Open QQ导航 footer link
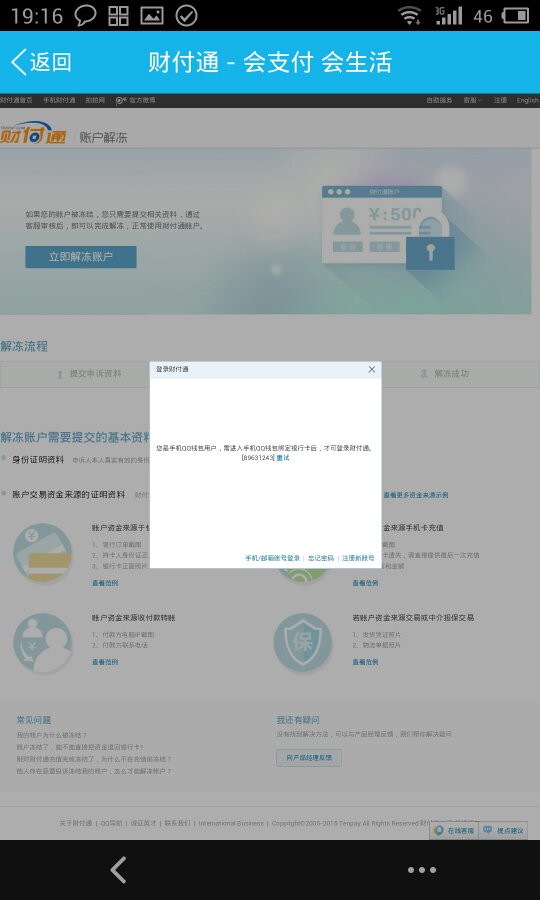Viewport: 540px width, 900px height. 111,823
